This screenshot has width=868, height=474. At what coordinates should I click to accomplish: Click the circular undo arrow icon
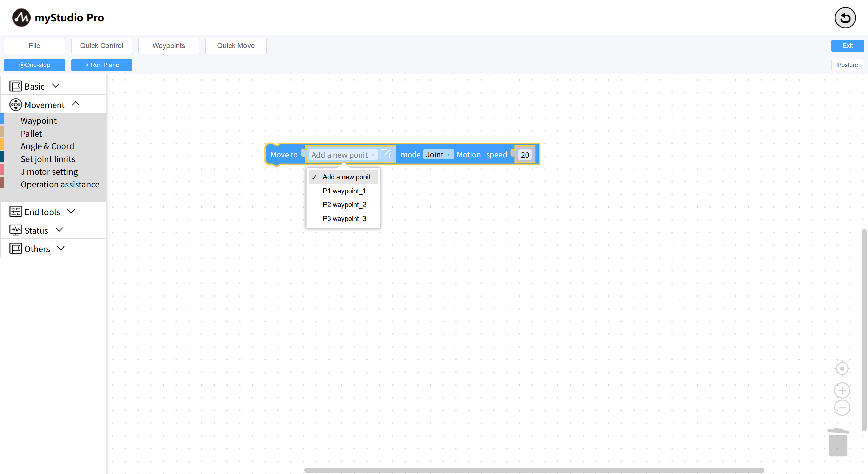point(845,18)
